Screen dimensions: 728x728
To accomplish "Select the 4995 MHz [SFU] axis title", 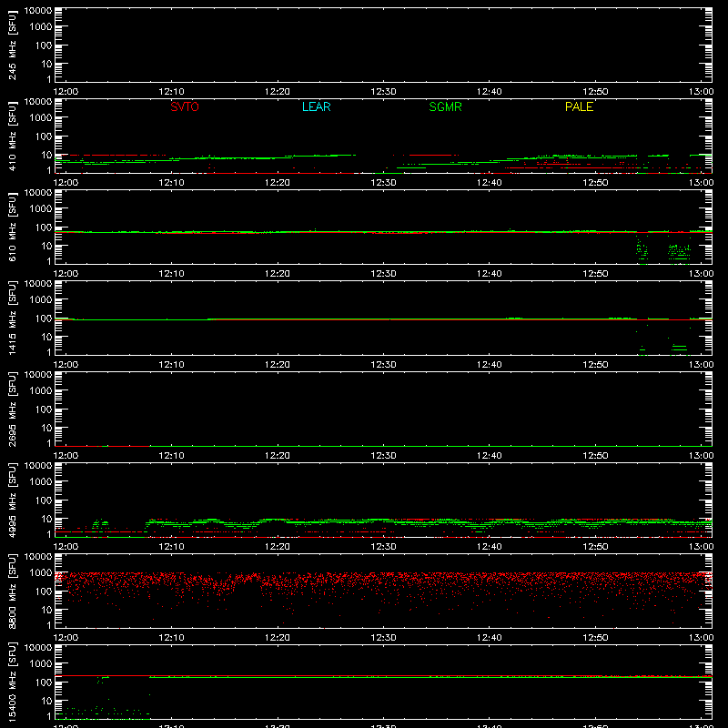I will pyautogui.click(x=12, y=500).
